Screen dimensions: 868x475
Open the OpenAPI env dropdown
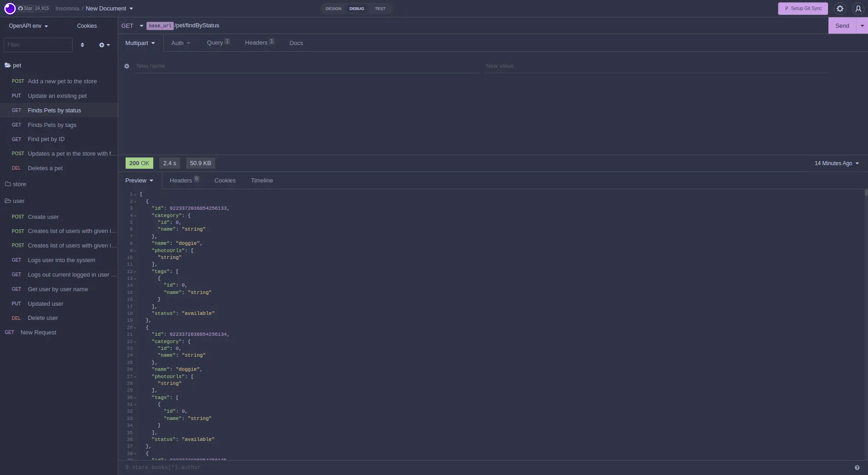(x=28, y=26)
